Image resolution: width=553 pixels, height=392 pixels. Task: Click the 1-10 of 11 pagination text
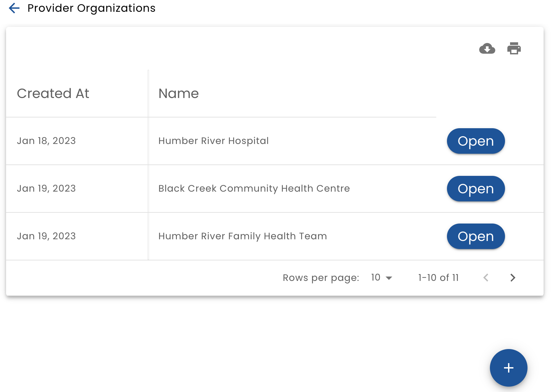point(438,278)
